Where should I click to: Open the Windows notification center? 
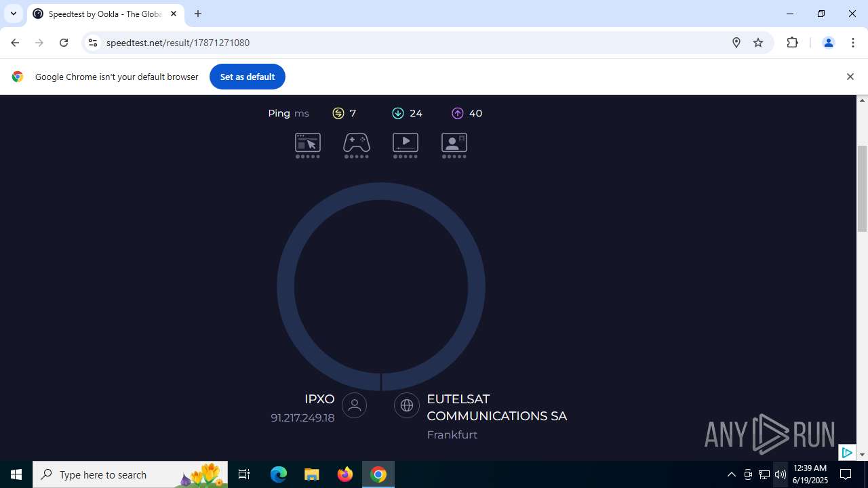point(846,474)
